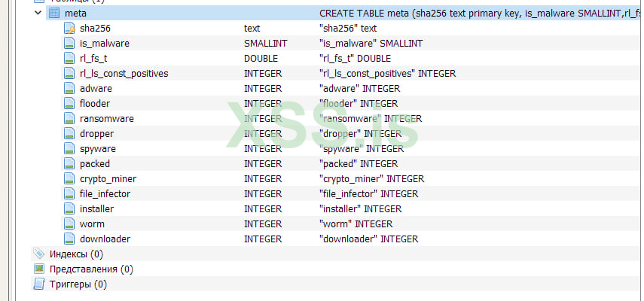Select the spyware column name
The image size is (644, 301).
(98, 149)
